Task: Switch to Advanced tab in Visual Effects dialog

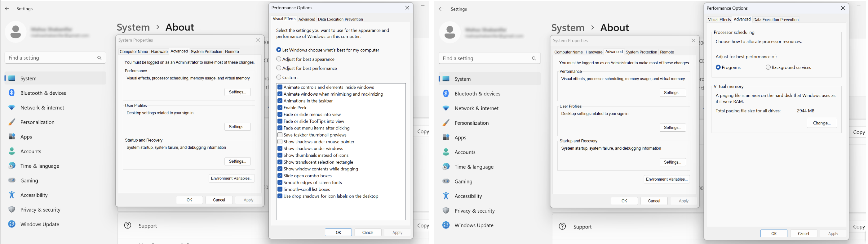Action: pos(307,19)
